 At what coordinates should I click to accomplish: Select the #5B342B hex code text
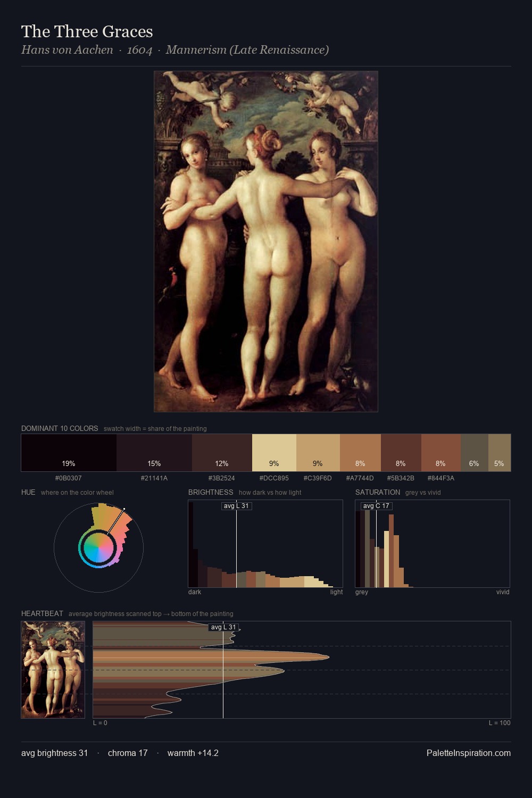pos(401,478)
